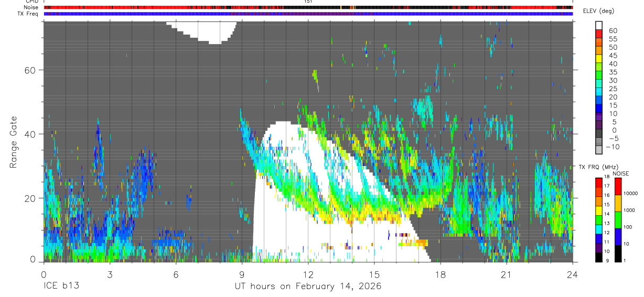Click the 'TX Freq' row label at top left
Image resolution: width=644 pixels, height=297 pixels.
29,14
